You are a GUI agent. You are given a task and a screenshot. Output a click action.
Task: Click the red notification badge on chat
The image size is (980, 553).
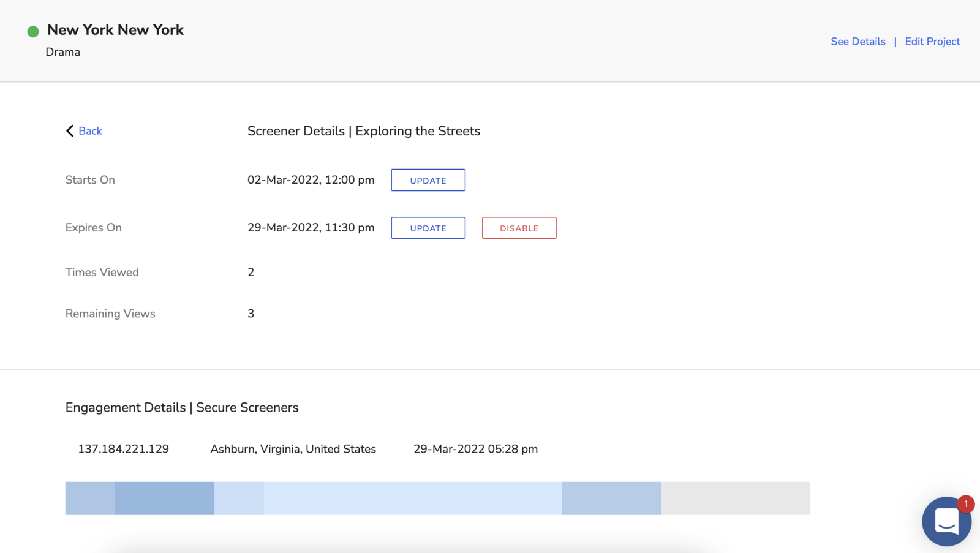966,504
